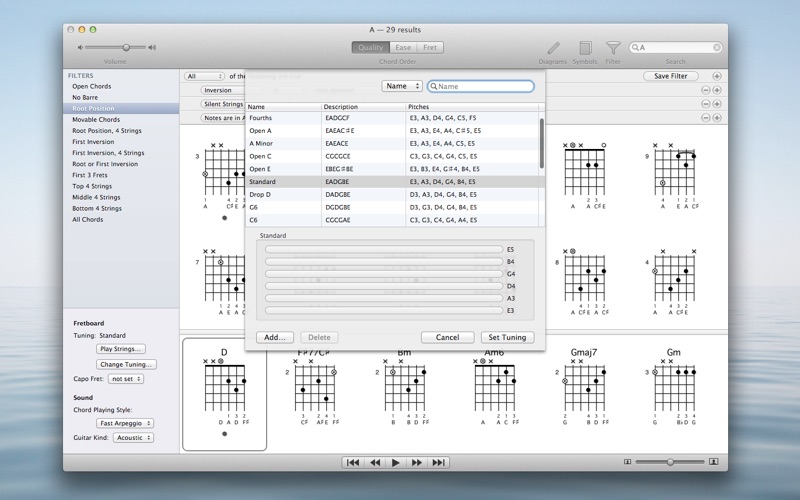The height and width of the screenshot is (500, 800).
Task: Select the All Chords filter
Action: [88, 219]
